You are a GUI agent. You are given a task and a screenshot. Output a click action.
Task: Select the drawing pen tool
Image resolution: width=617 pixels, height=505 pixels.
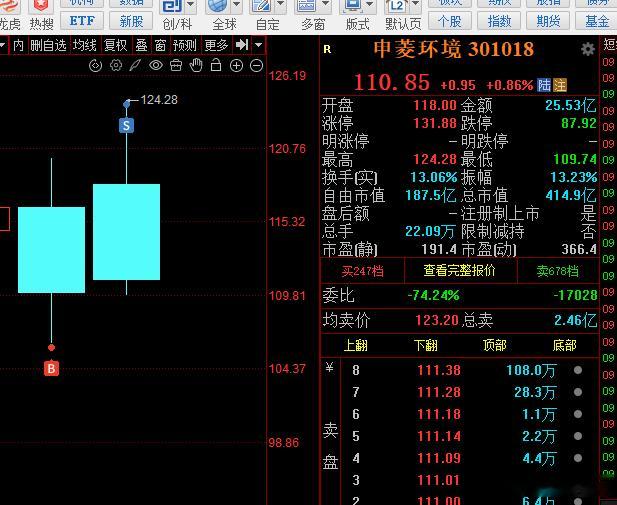(135, 65)
